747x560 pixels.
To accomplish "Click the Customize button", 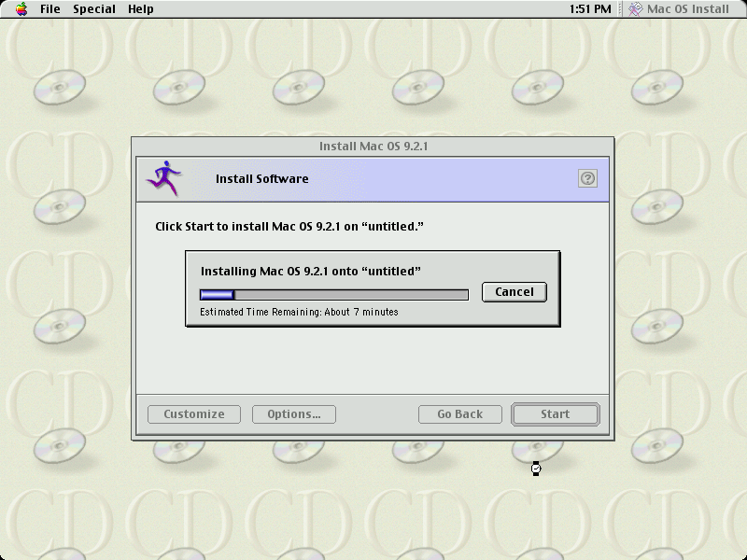I will pyautogui.click(x=194, y=414).
